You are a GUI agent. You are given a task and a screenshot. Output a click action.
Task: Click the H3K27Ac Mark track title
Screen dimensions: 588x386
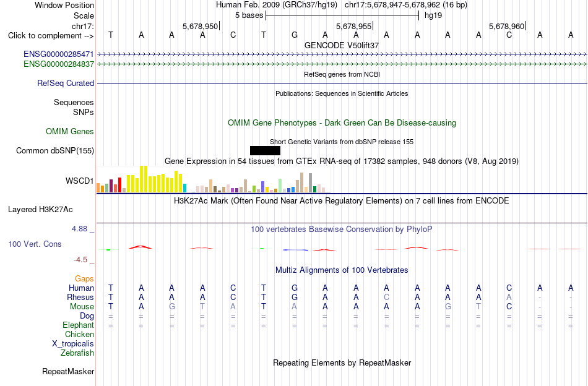(342, 201)
